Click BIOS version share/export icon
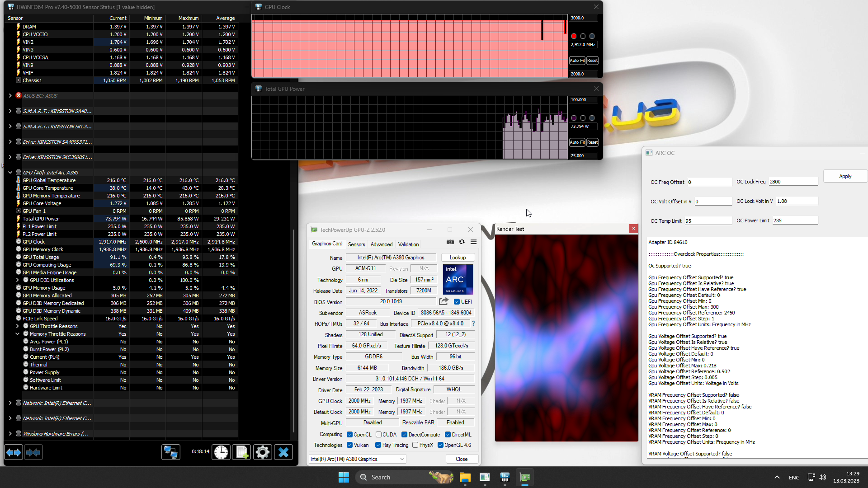The width and height of the screenshot is (868, 488). (x=443, y=301)
